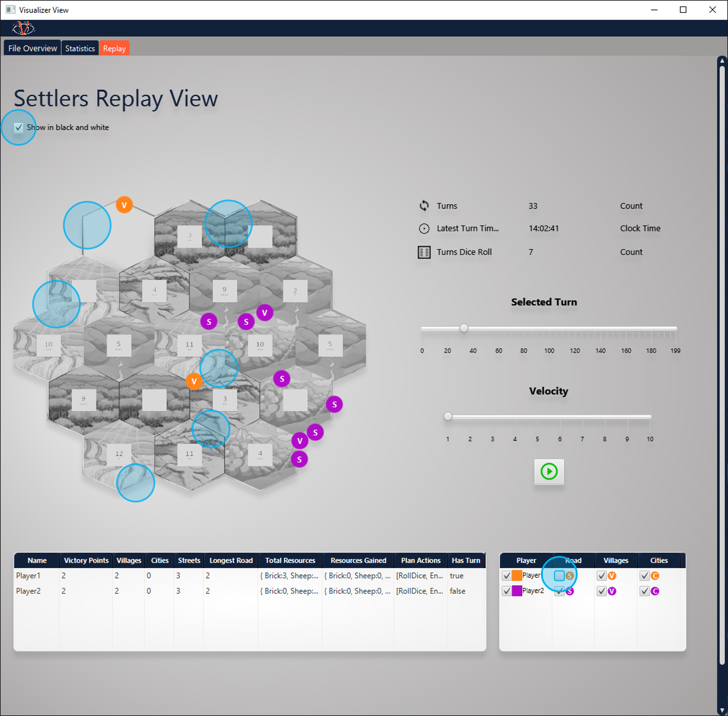Click the vertical scrollbar up arrow

coord(722,60)
